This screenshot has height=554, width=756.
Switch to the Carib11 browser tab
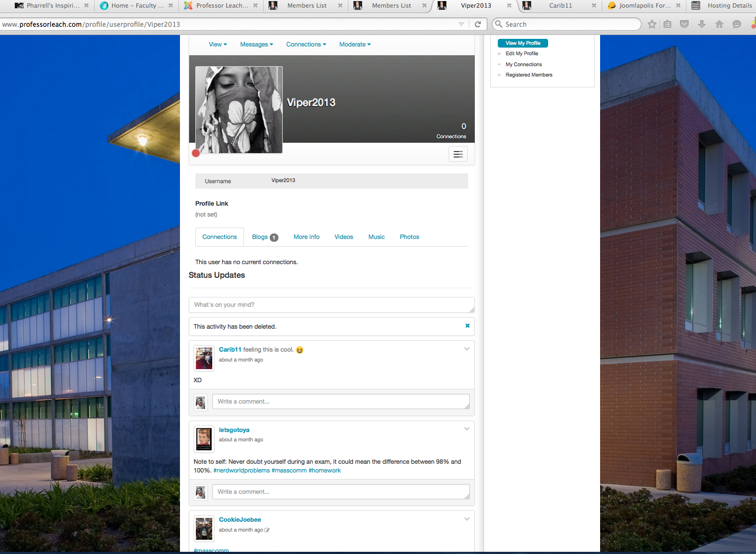pos(560,5)
